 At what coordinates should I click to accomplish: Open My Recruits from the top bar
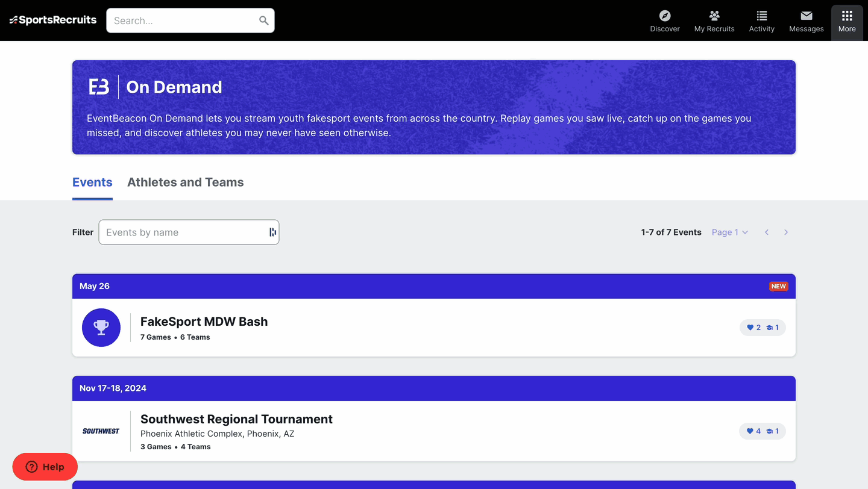714,21
